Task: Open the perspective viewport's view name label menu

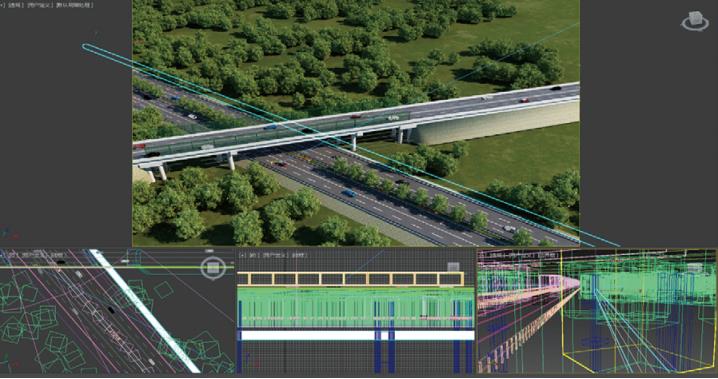Action: (x=15, y=5)
